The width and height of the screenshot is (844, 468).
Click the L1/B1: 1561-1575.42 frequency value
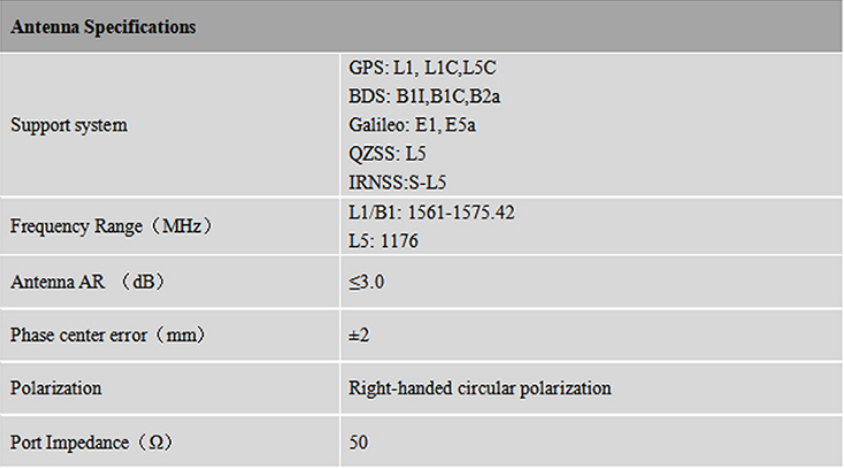pyautogui.click(x=433, y=212)
